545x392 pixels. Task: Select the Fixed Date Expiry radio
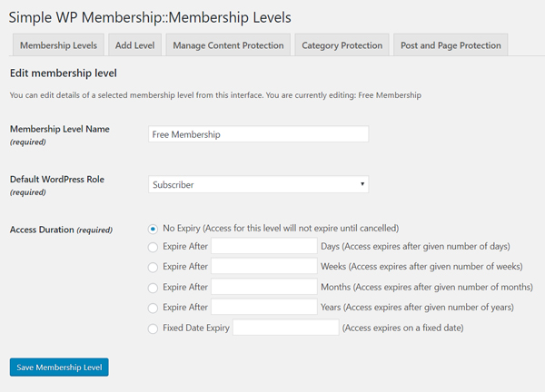[153, 328]
